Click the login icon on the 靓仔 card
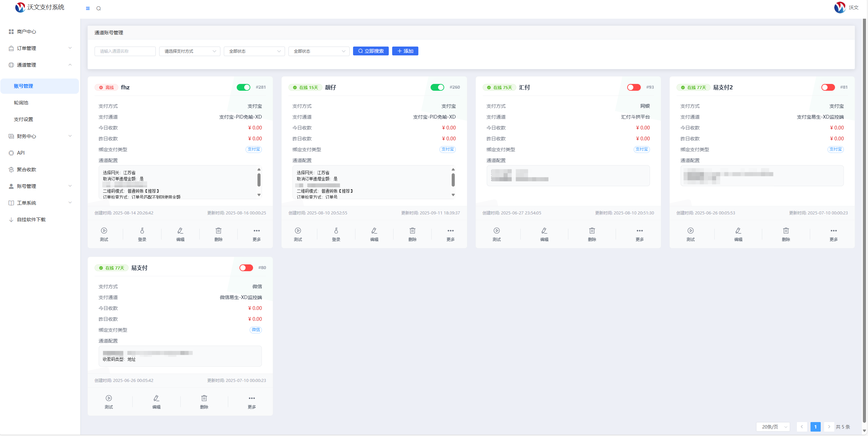This screenshot has height=436, width=868. click(336, 231)
